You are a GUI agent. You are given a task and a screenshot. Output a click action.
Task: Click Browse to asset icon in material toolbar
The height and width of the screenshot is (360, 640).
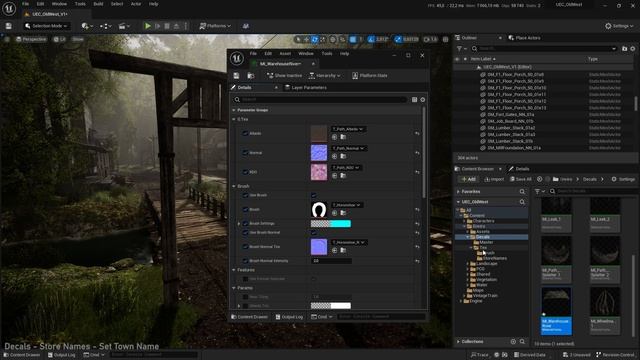point(251,76)
